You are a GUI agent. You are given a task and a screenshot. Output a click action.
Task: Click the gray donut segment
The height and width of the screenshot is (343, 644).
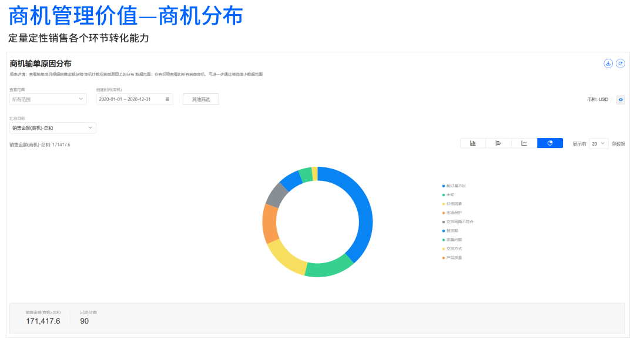[x=276, y=196]
